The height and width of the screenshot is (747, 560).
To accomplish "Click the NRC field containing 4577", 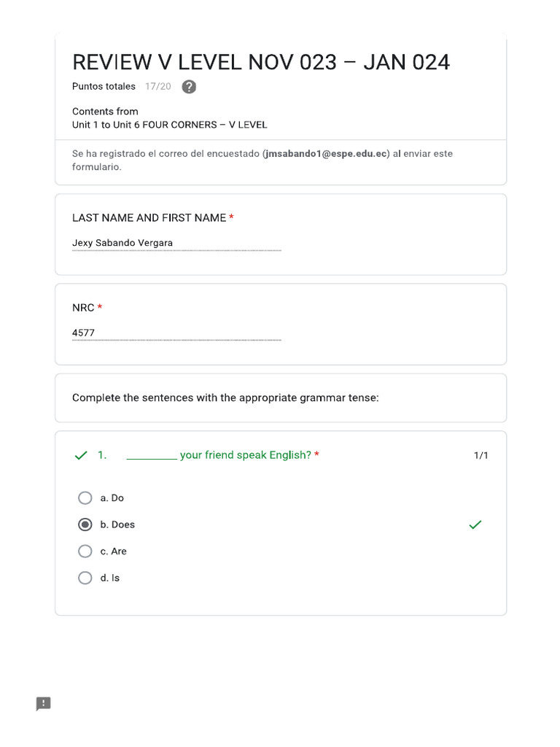I will pos(176,333).
